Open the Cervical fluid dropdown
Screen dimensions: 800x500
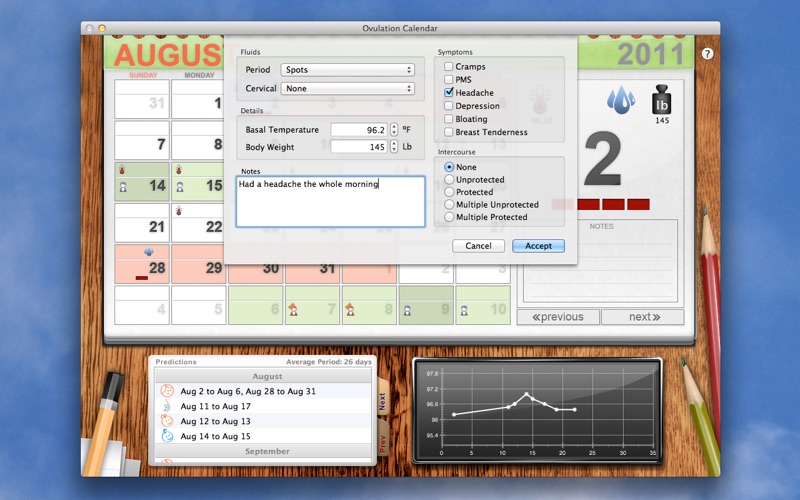(x=347, y=89)
